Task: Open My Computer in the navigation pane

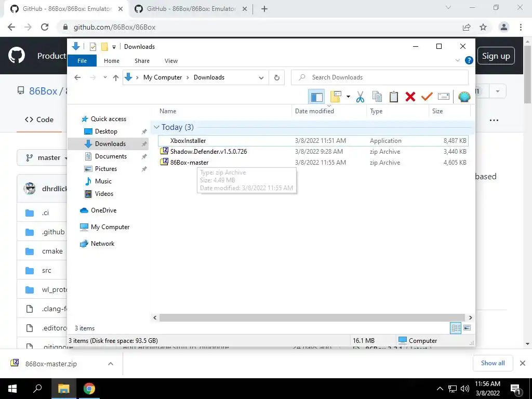Action: (x=104, y=227)
